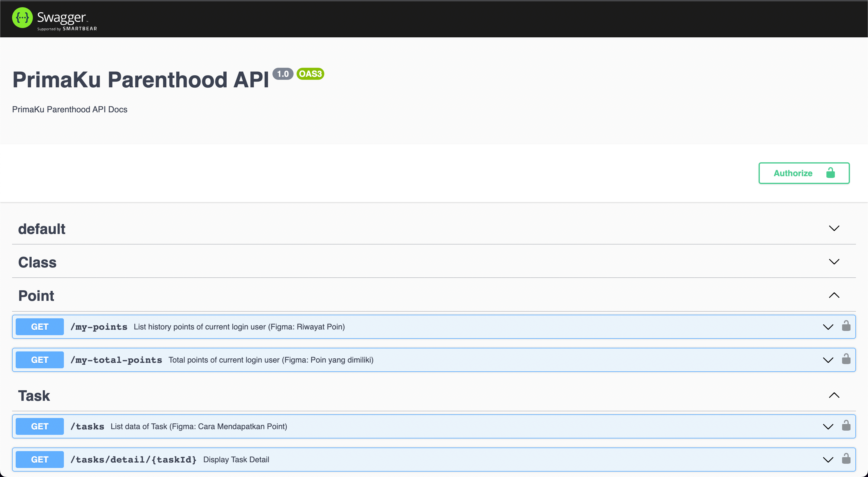Expand /my-points endpoint using its chevron
The height and width of the screenshot is (477, 868).
click(828, 327)
